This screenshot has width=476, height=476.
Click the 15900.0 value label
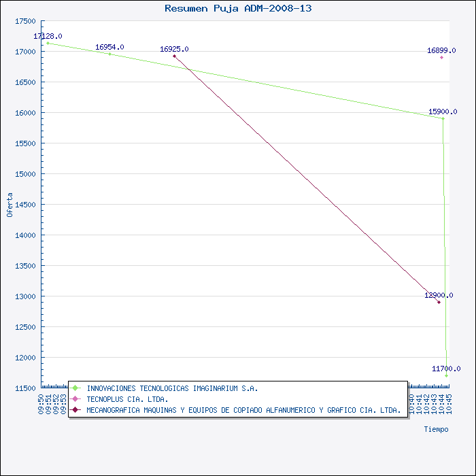443,112
